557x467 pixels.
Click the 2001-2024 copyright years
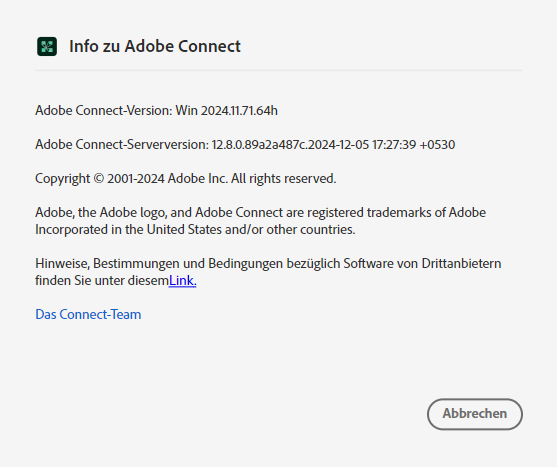pos(136,178)
